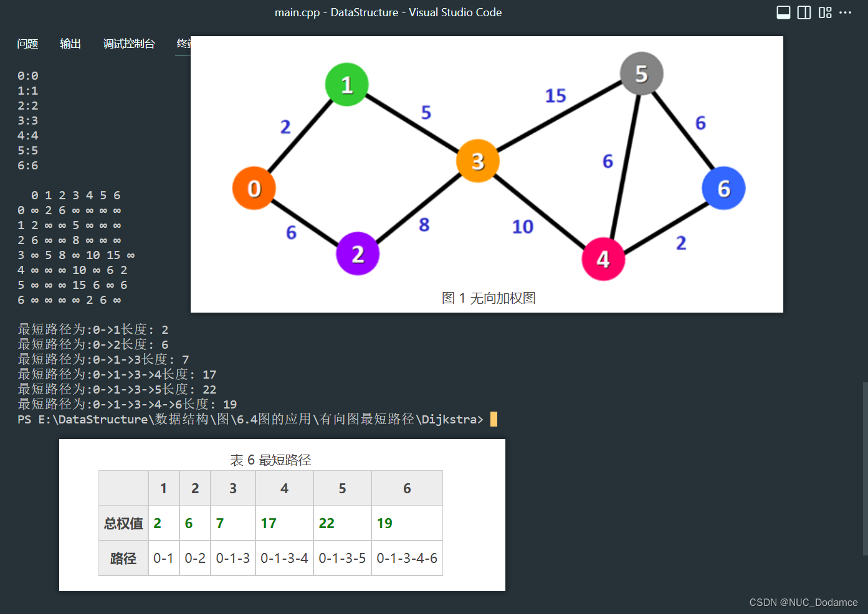Click gray graph node 5
This screenshot has height=614, width=868.
(642, 73)
